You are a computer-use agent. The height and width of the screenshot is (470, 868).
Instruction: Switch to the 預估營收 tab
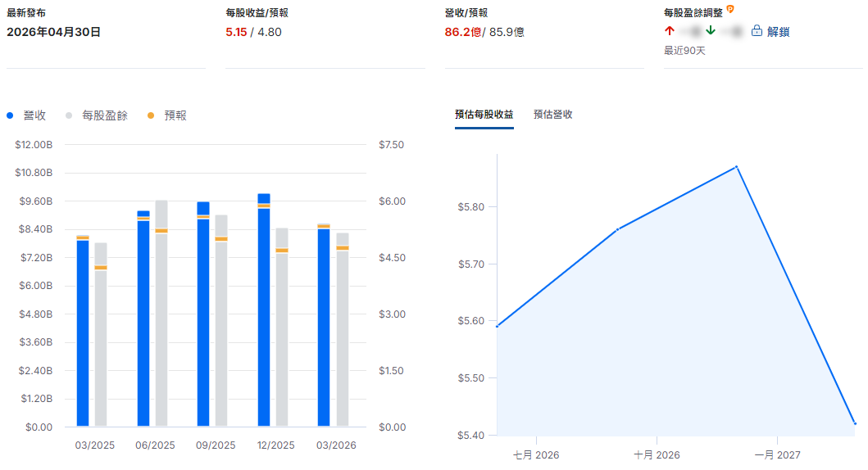pyautogui.click(x=553, y=115)
